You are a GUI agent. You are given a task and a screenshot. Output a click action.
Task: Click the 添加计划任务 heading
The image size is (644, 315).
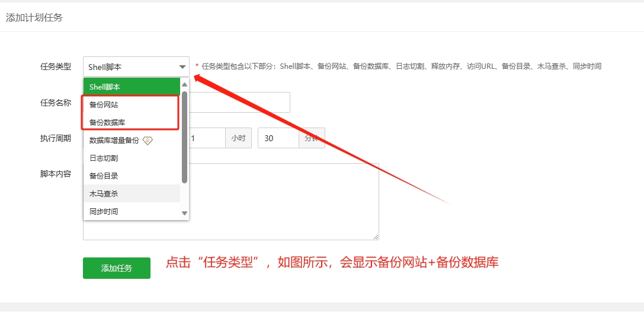[x=34, y=18]
